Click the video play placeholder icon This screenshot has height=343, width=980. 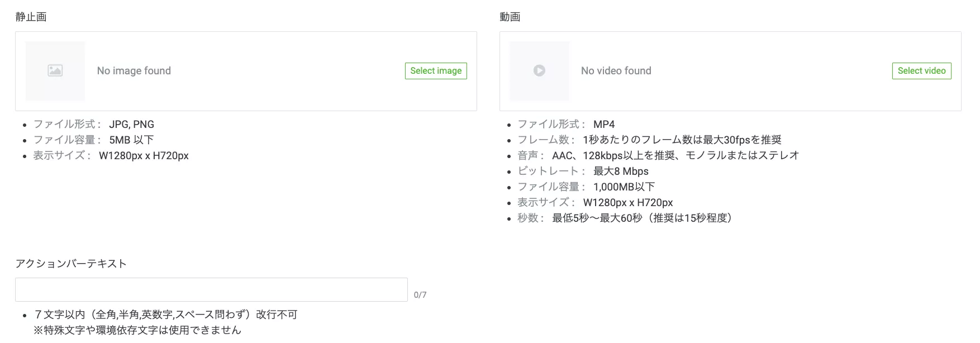539,71
